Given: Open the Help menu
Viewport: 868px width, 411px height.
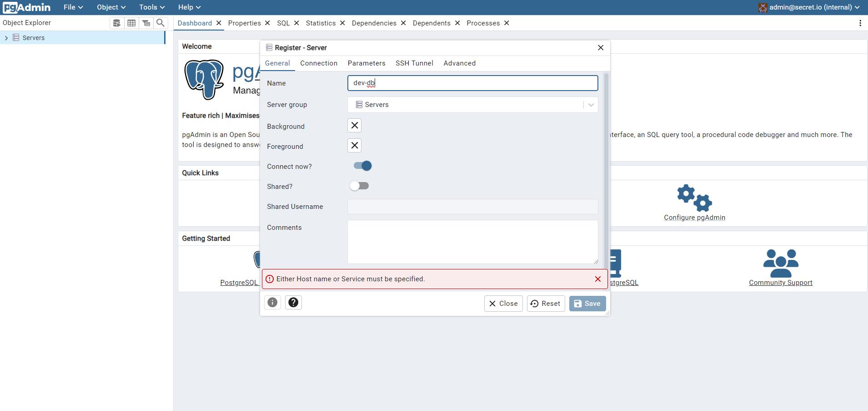Looking at the screenshot, I should [x=189, y=7].
